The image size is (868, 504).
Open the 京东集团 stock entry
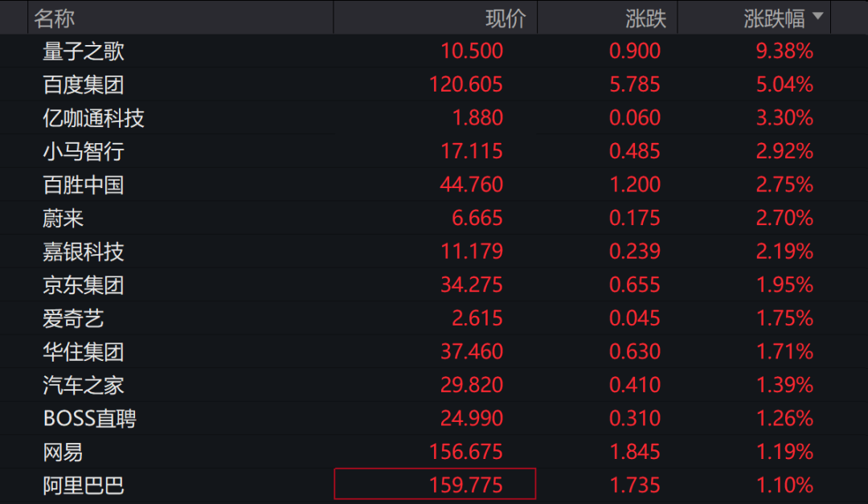point(84,285)
